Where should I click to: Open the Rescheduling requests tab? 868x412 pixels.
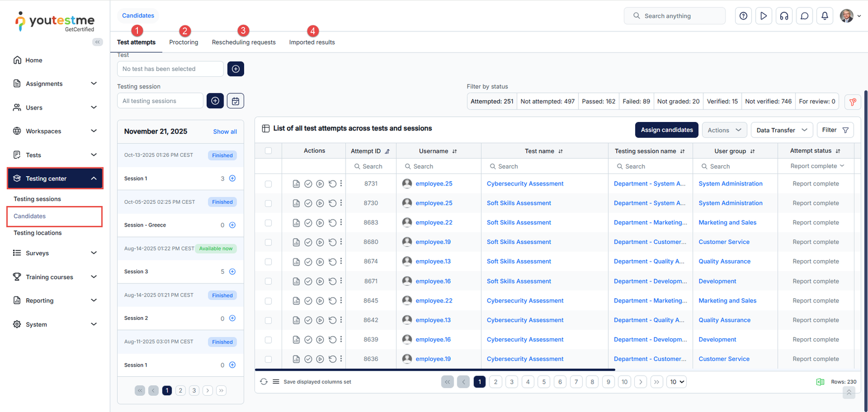(x=244, y=42)
